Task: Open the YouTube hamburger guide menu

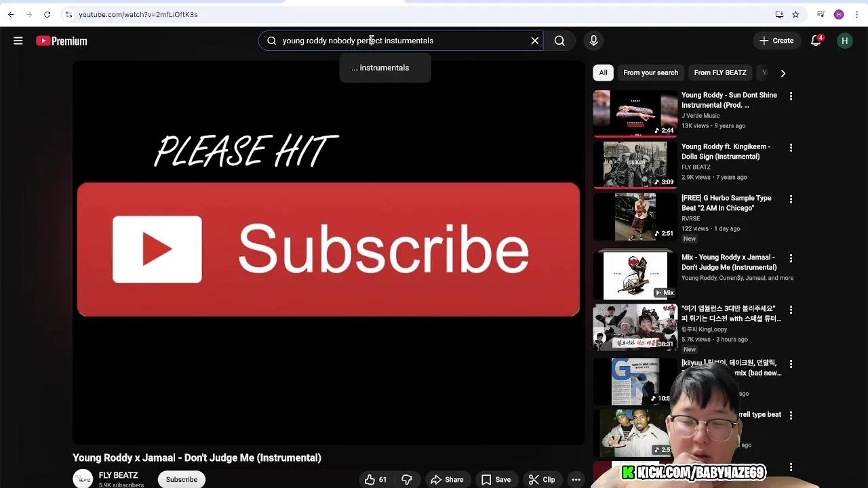Action: [18, 41]
